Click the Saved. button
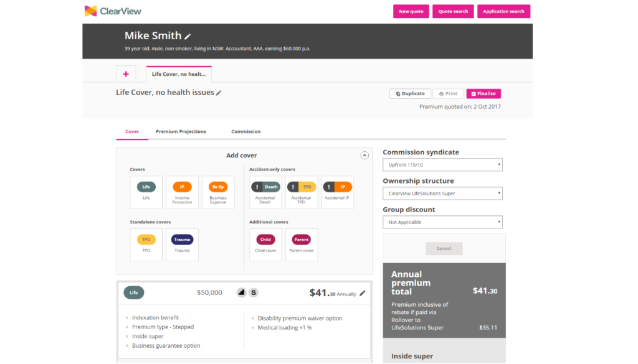Image resolution: width=638 pixels, height=364 pixels. (x=444, y=248)
